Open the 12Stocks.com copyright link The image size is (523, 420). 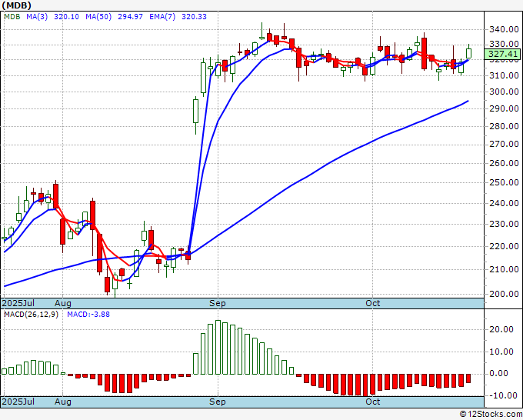[491, 415]
